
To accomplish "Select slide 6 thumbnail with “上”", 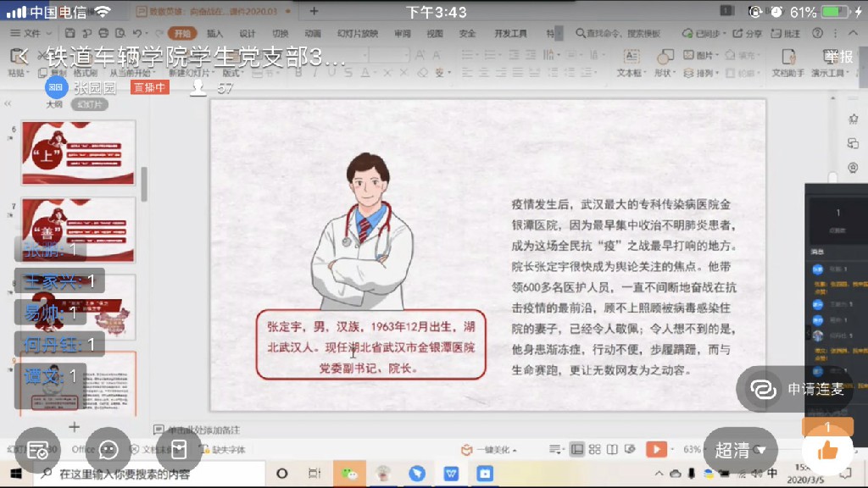I will pos(78,152).
